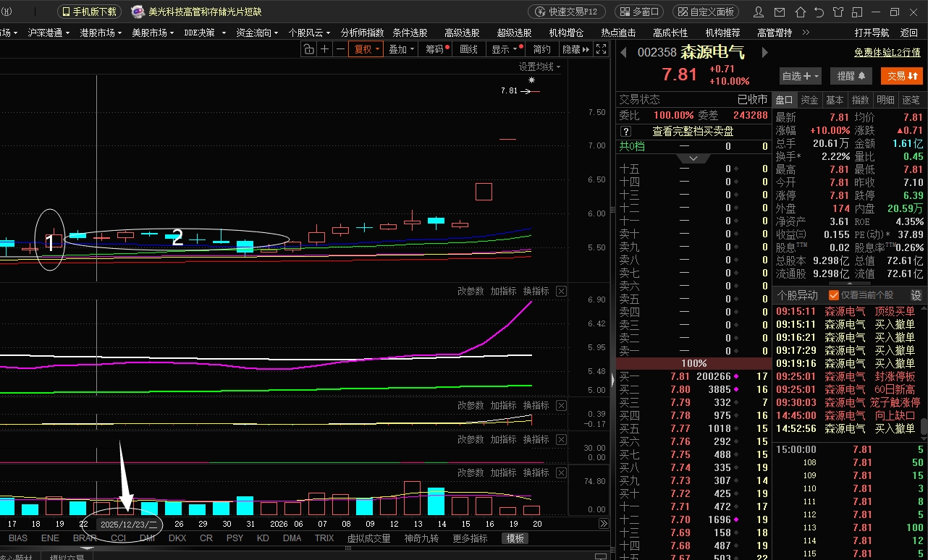Click orange 交易 trade button

[x=902, y=76]
